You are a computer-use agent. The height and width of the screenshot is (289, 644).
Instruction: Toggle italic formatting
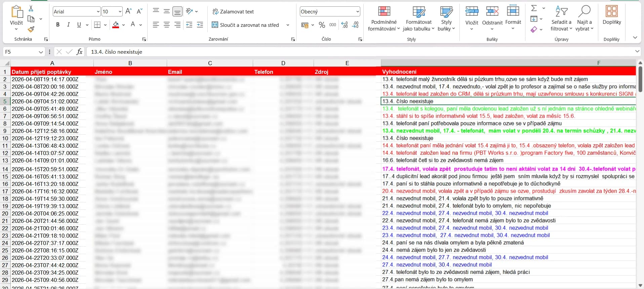pyautogui.click(x=69, y=25)
